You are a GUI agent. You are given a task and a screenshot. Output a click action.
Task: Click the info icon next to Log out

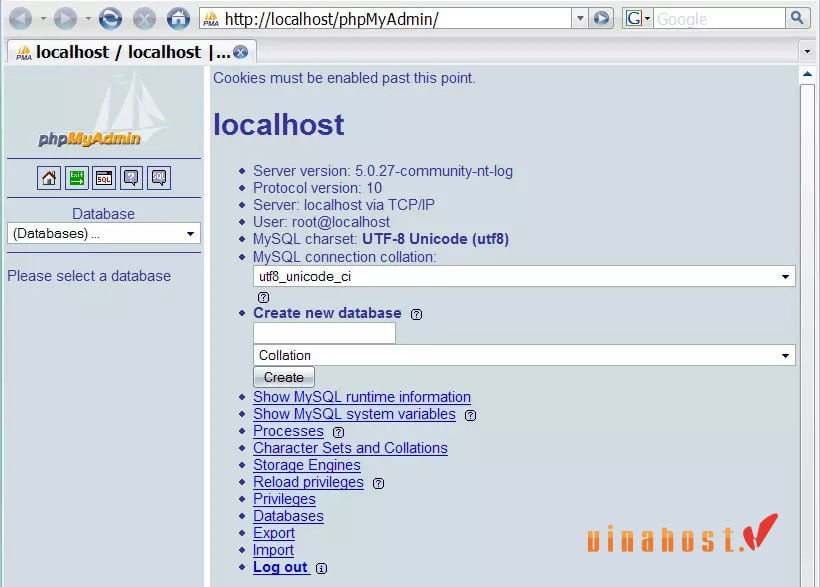point(322,568)
